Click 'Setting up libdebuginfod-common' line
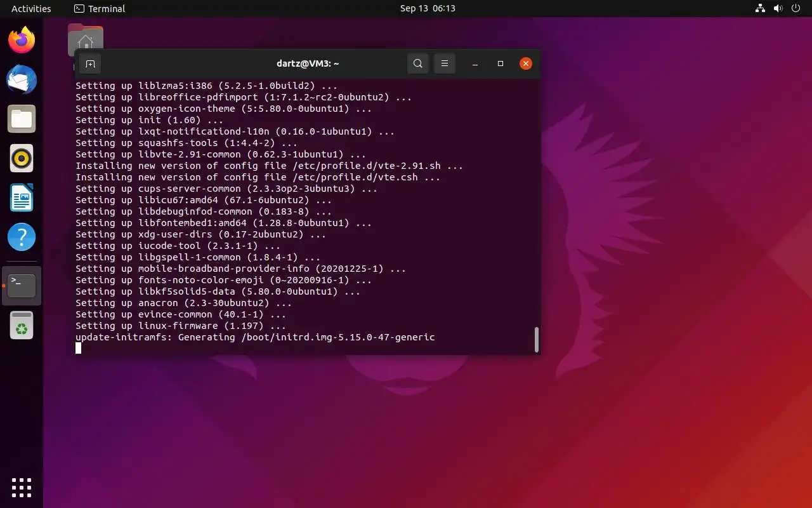 point(204,211)
